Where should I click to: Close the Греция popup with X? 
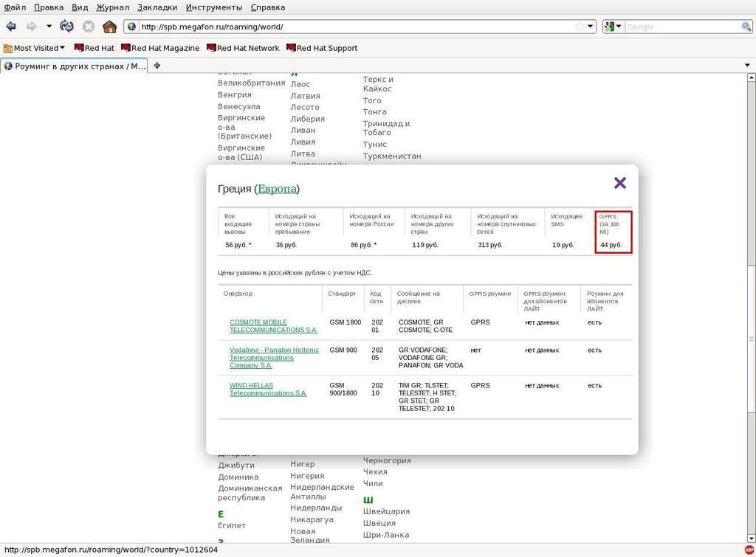[619, 183]
